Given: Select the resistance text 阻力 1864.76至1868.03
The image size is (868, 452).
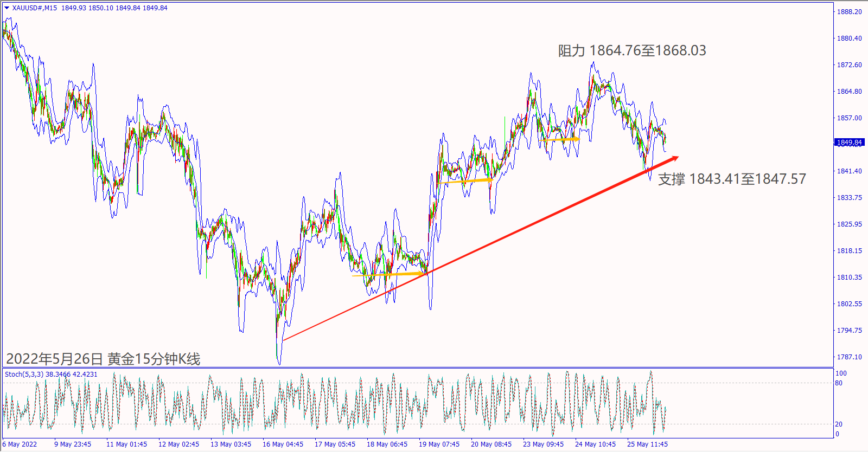Looking at the screenshot, I should [633, 51].
